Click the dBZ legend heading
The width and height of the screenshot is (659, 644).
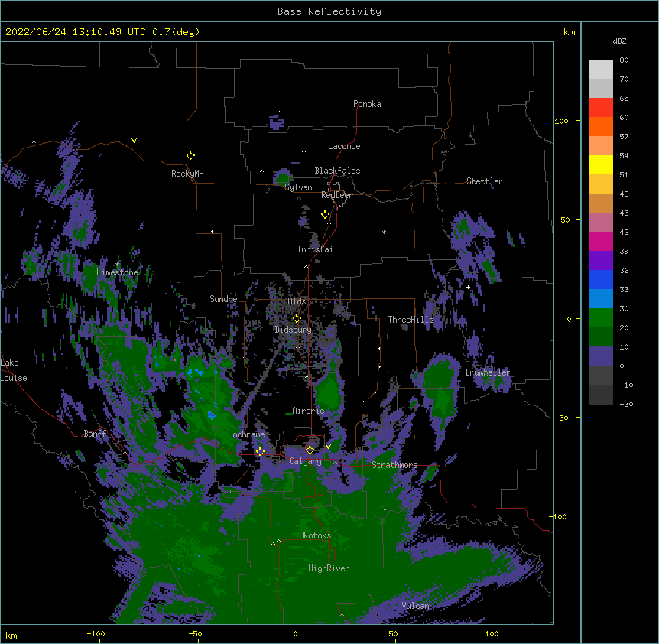tap(619, 41)
